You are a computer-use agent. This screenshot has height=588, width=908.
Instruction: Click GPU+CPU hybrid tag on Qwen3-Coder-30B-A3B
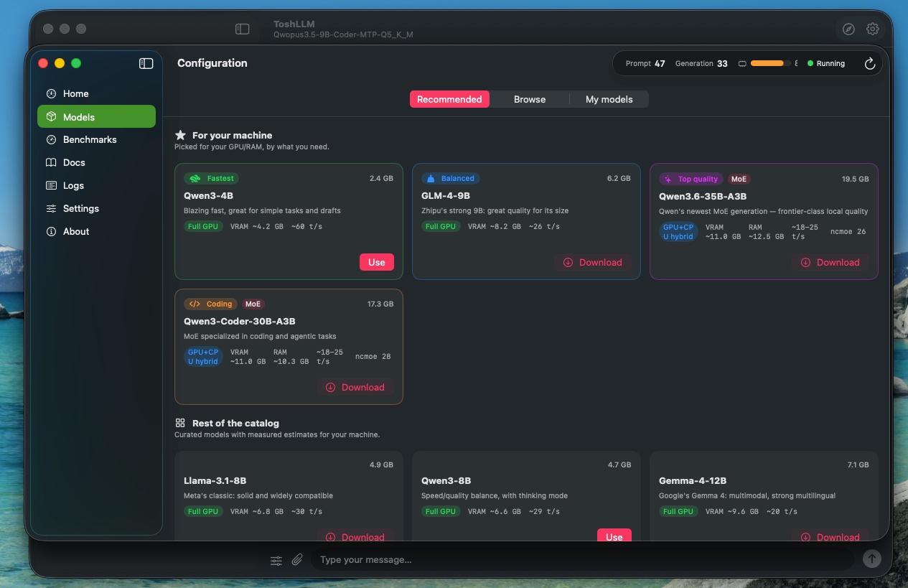203,357
